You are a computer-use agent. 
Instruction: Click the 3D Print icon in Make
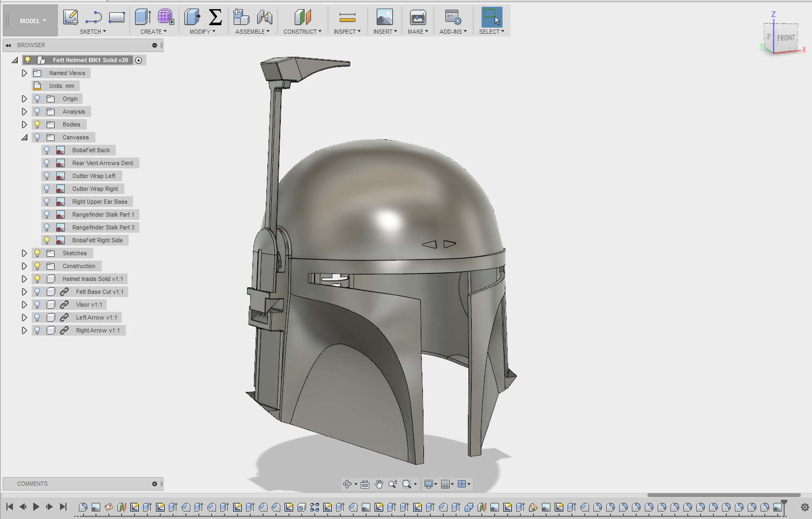click(418, 18)
